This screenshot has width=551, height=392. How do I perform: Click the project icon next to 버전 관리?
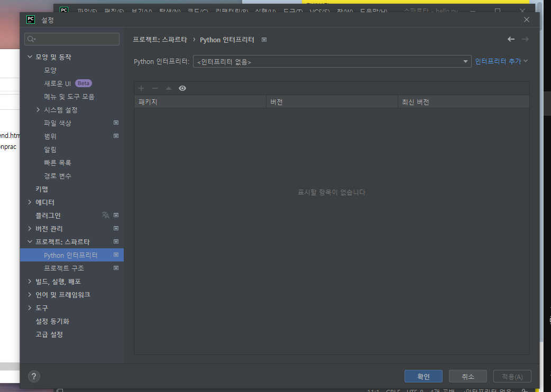[x=116, y=228]
